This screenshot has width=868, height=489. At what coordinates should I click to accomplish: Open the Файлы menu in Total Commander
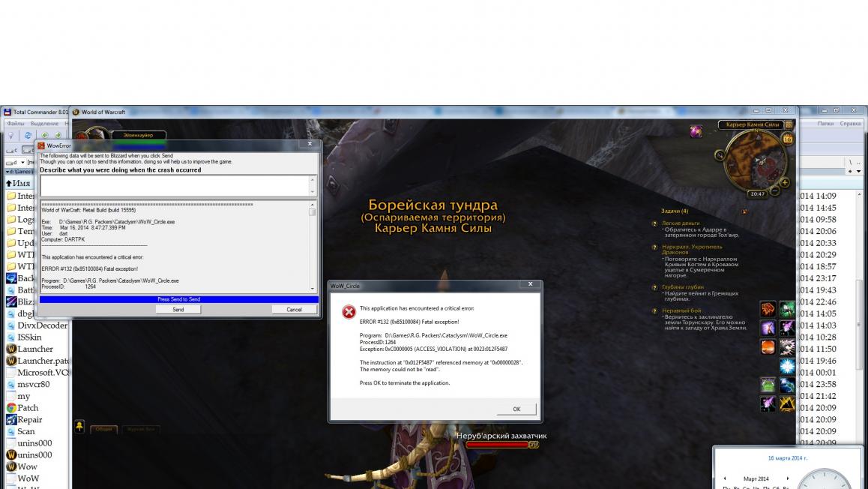16,124
